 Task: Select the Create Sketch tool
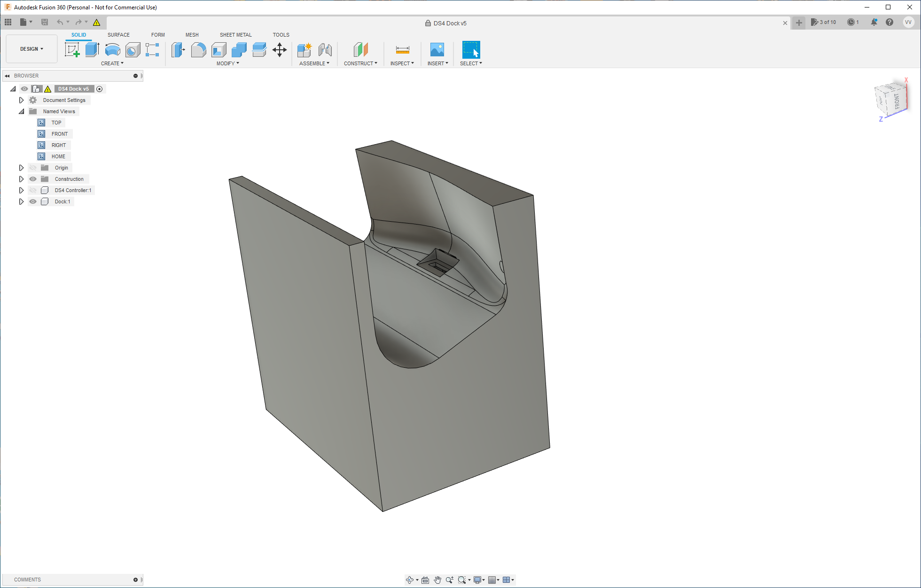tap(72, 49)
